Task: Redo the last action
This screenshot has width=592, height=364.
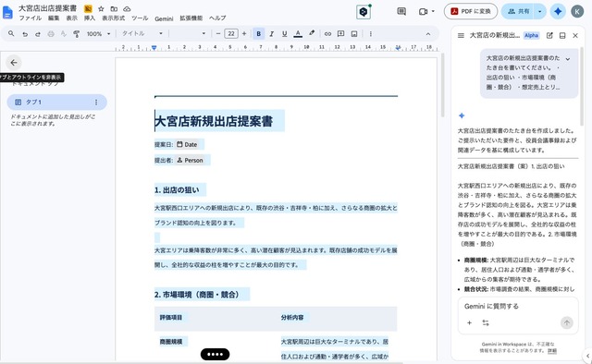Action: tap(38, 34)
